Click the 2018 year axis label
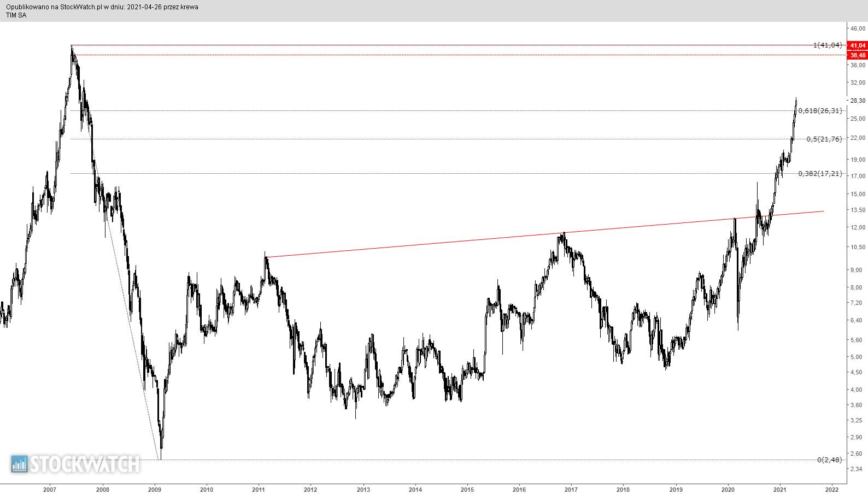868x494 pixels. pyautogui.click(x=623, y=490)
